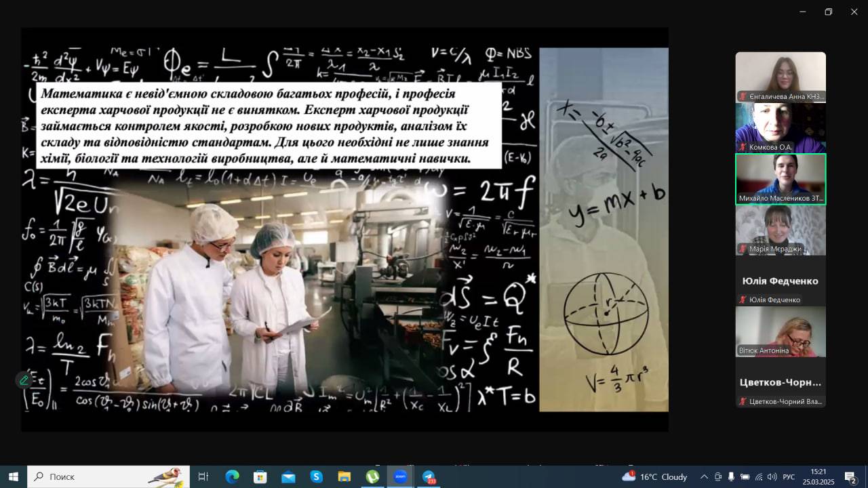Select Марія Мєраджи video thumbnail

click(781, 230)
